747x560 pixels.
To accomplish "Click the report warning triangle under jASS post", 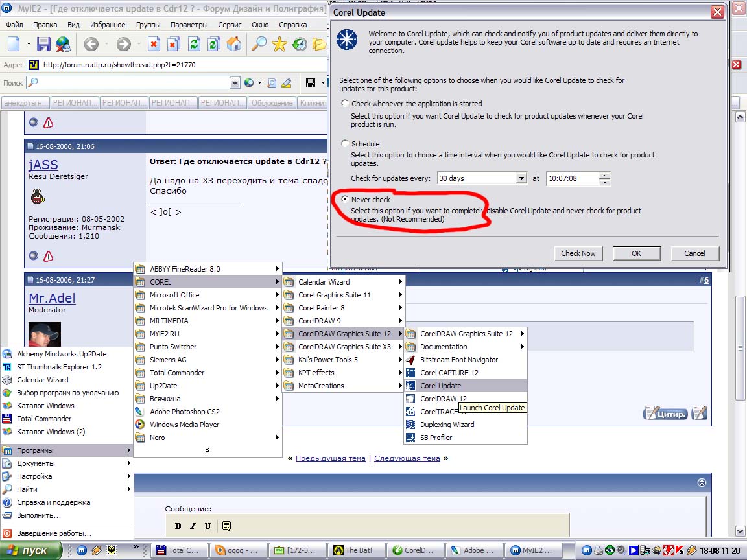I will click(x=48, y=256).
